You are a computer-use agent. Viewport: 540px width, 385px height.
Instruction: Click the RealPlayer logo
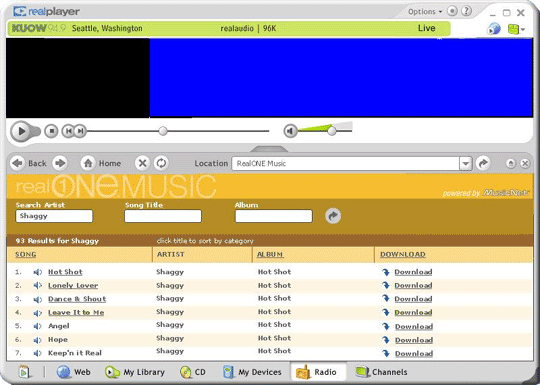pos(46,11)
